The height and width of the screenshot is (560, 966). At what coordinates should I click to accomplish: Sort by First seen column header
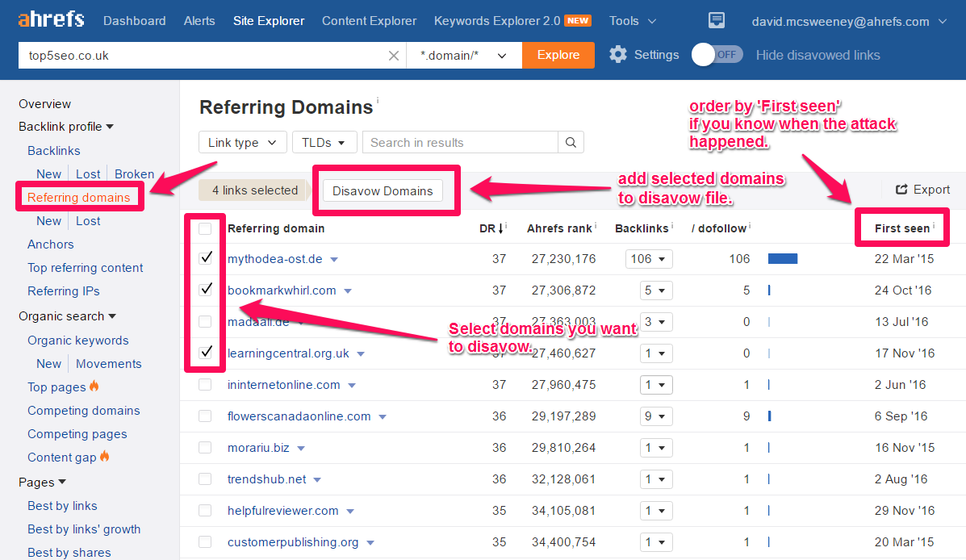[x=902, y=228]
